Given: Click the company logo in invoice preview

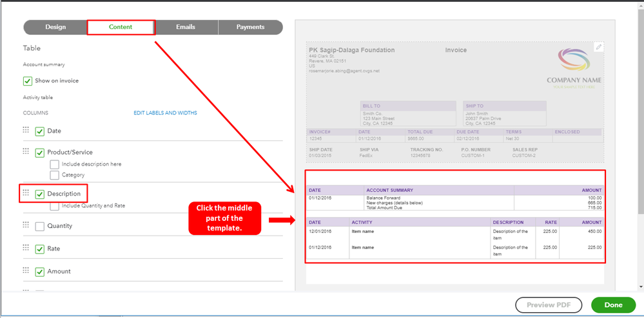Looking at the screenshot, I should 574,68.
